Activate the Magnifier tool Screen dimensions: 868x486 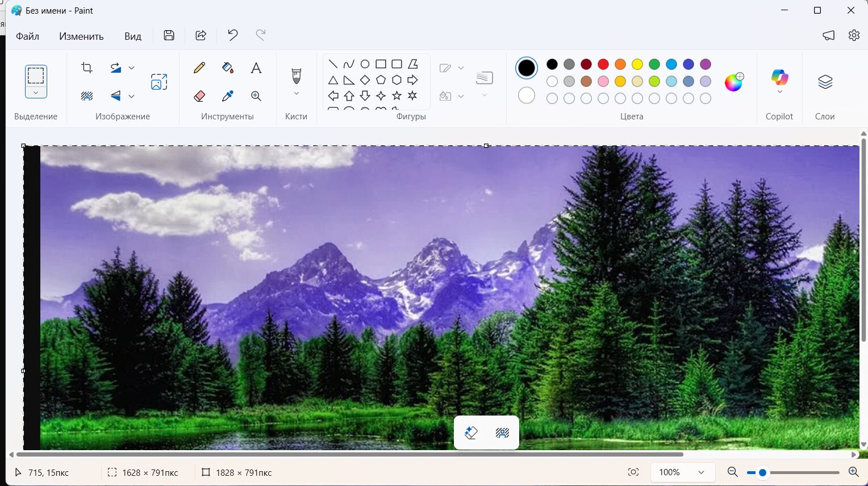point(256,96)
